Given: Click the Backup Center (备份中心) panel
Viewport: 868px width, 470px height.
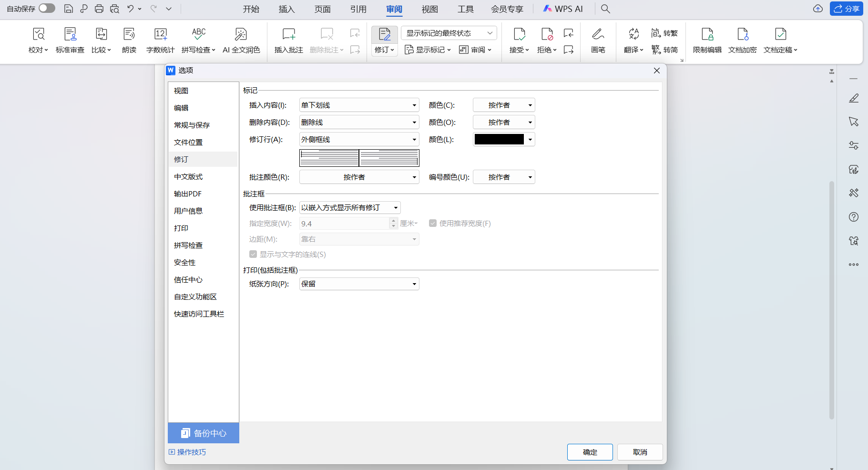Looking at the screenshot, I should click(x=204, y=433).
